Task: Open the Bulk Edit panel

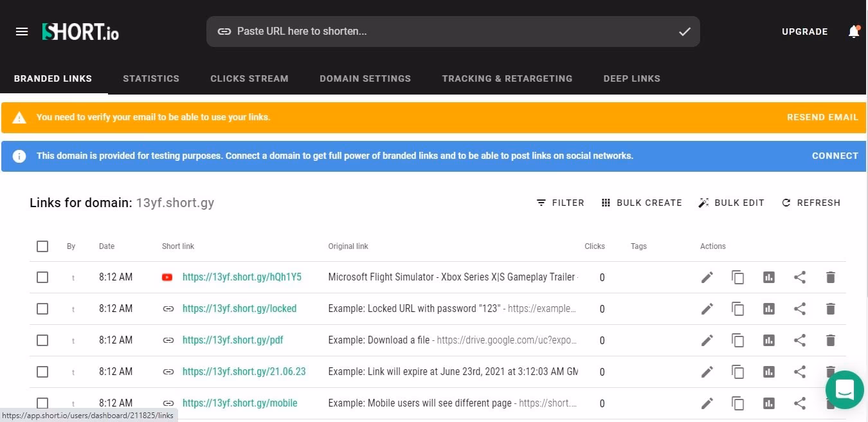Action: [732, 203]
